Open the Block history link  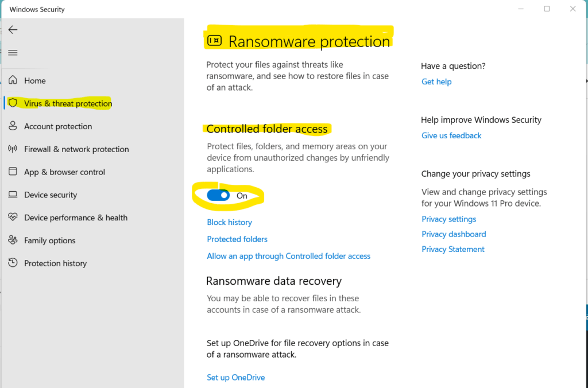point(229,222)
